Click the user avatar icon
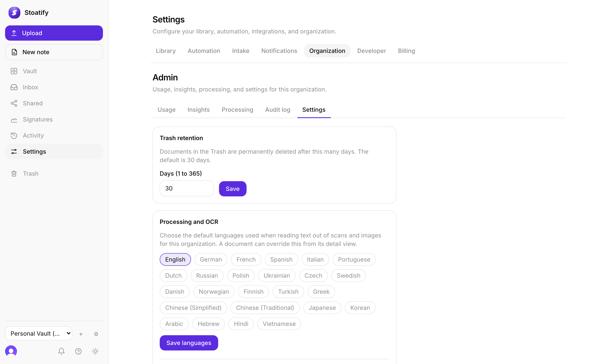Image resolution: width=610 pixels, height=364 pixels. [11, 351]
